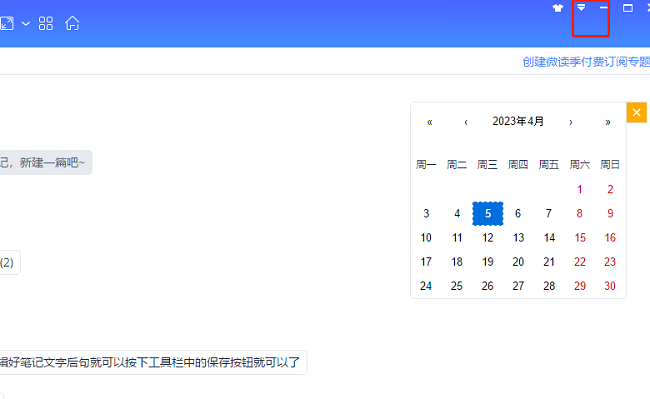Go to previous year in calendar
The height and width of the screenshot is (399, 650).
(x=429, y=122)
